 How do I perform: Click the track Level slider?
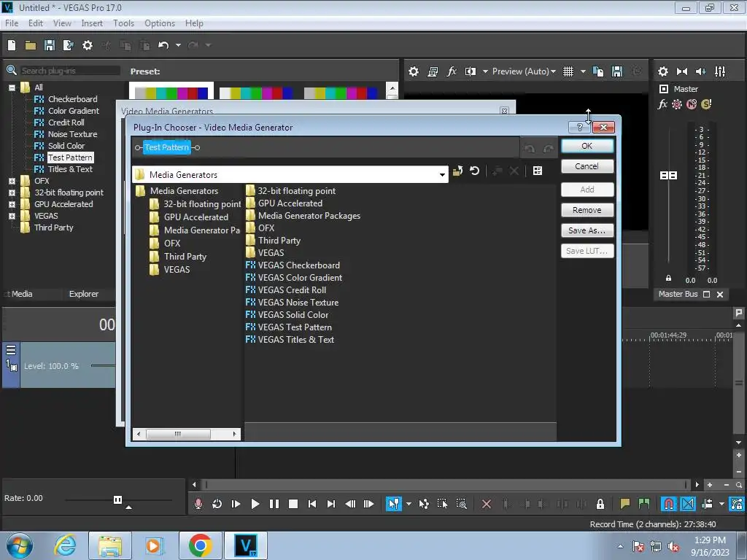pos(103,366)
